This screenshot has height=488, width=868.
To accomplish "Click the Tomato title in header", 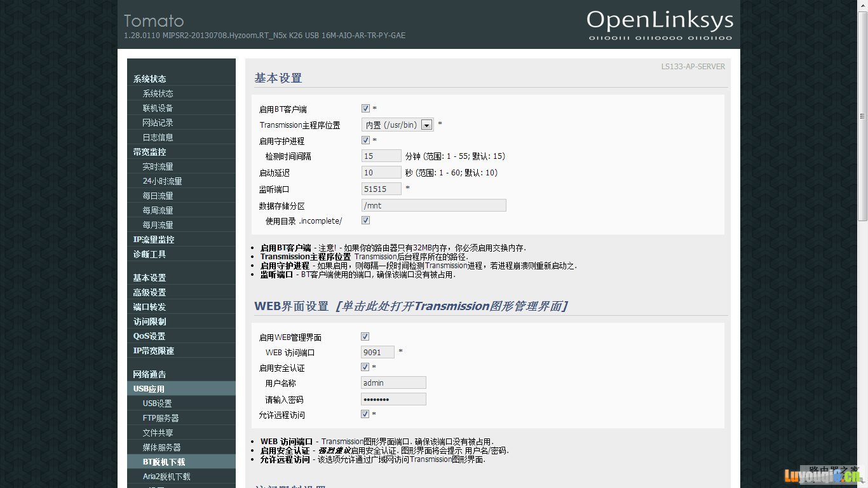I will [x=154, y=20].
